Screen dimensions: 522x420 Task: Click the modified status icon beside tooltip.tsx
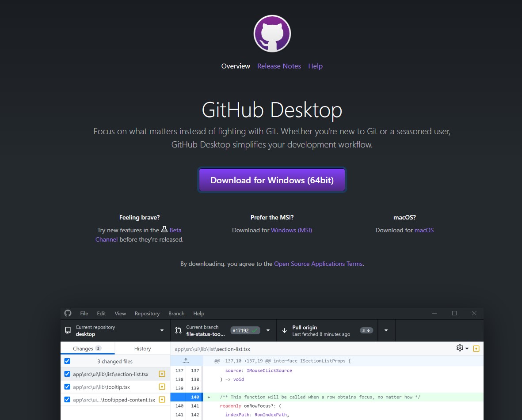(x=162, y=387)
